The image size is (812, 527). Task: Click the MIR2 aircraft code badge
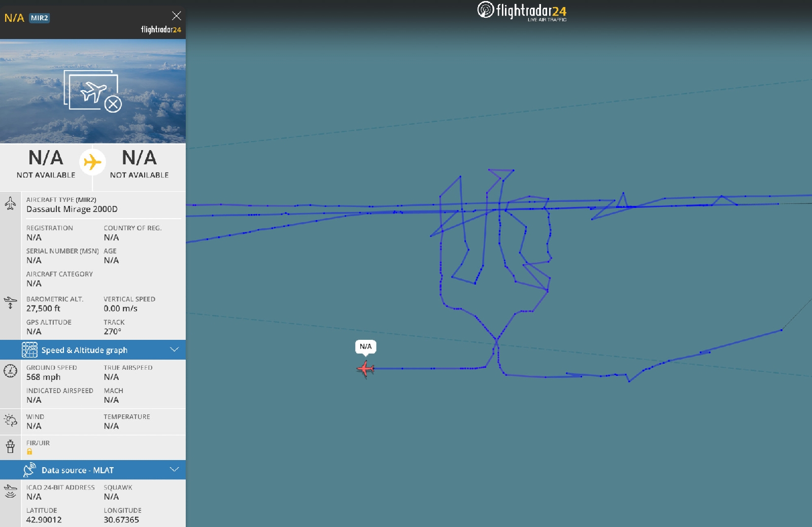(x=39, y=18)
